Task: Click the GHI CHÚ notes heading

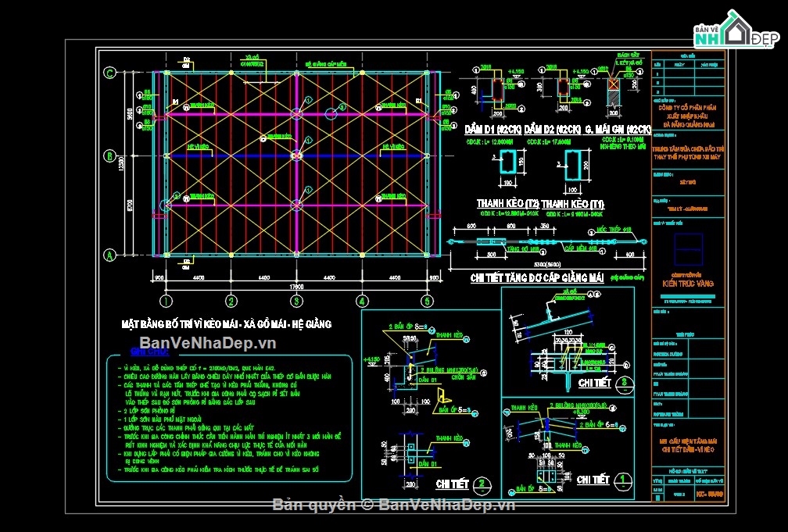Action: coord(150,352)
